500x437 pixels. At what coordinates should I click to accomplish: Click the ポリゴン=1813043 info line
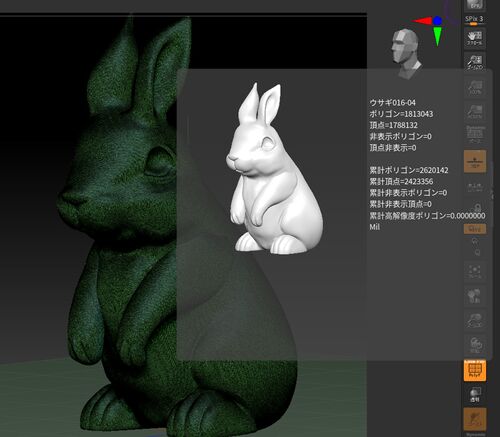(401, 114)
